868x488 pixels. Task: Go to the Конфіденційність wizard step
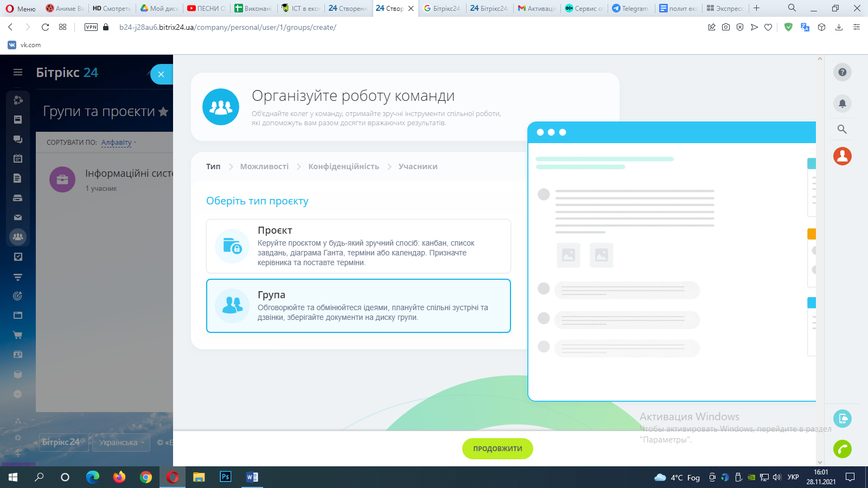(343, 166)
